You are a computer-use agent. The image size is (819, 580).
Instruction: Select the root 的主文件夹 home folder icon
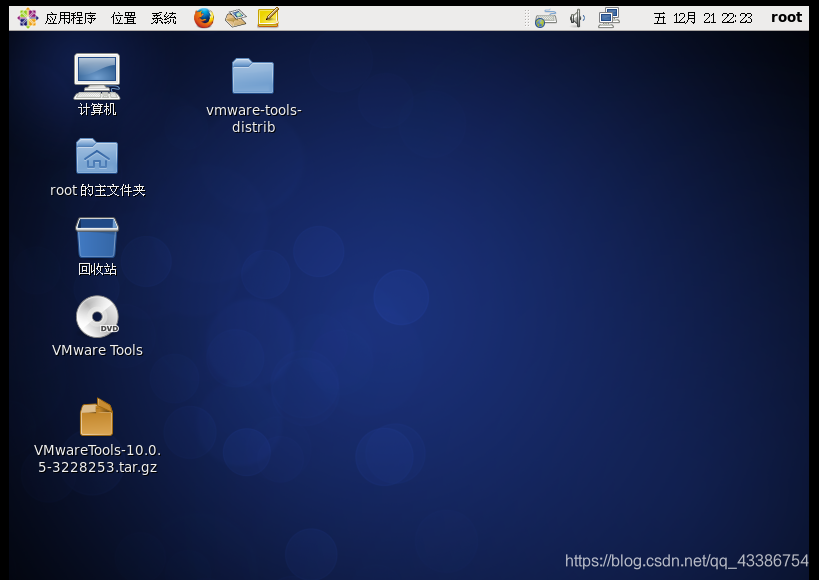coord(97,156)
